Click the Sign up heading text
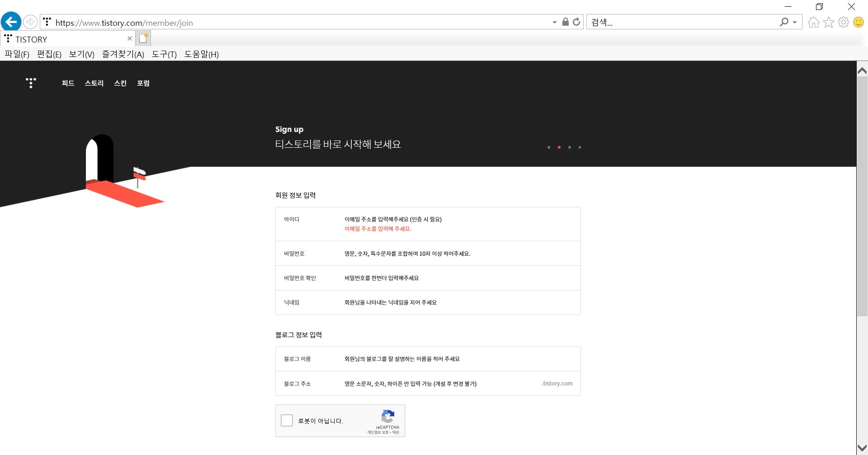 pyautogui.click(x=289, y=129)
